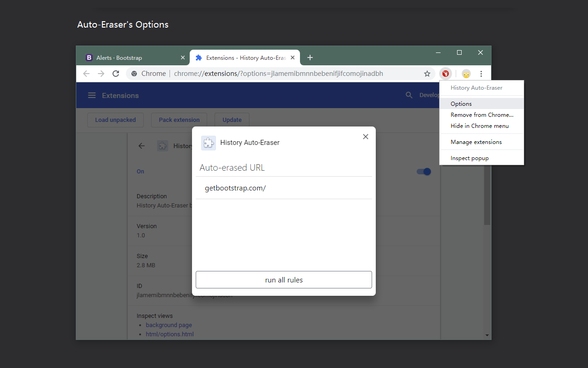Click the Pack extension button
The height and width of the screenshot is (368, 588).
pos(179,120)
